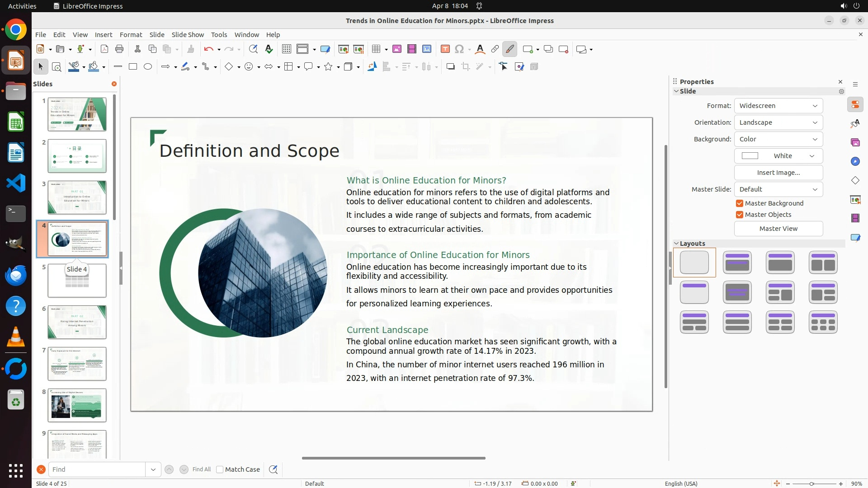Open the Format menu
This screenshot has height=488, width=868.
point(131,35)
